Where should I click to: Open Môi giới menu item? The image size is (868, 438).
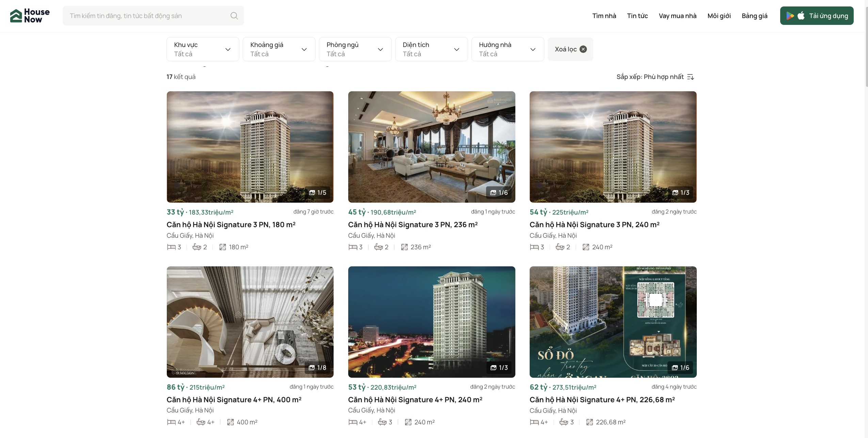[719, 16]
